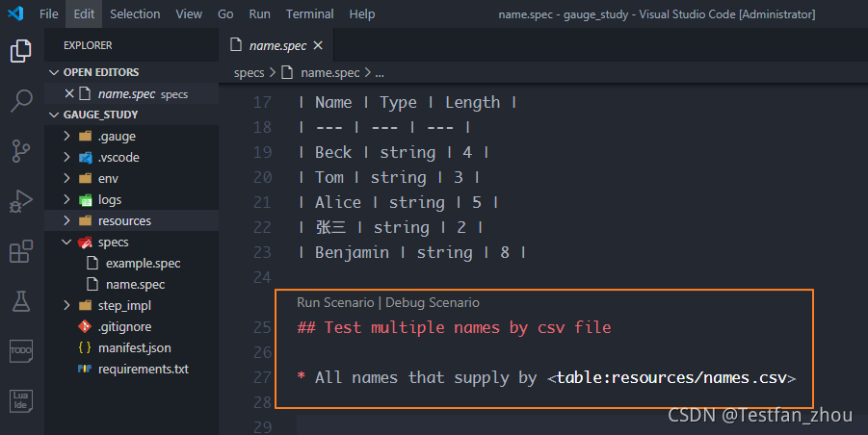
Task: Close the name.spec editor tab
Action: (x=318, y=45)
